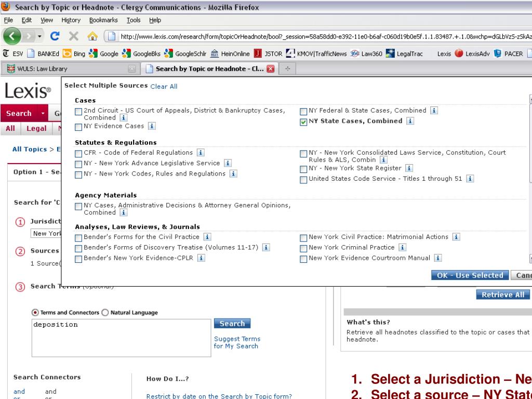Check NY Evidence Cases source
Image resolution: width=532 pixels, height=399 pixels.
(x=78, y=127)
